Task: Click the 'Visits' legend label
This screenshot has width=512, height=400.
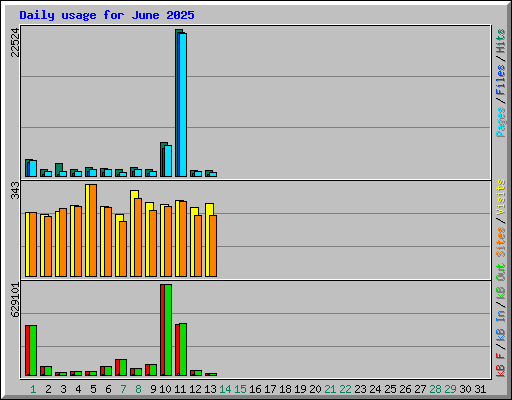Action: (500, 197)
